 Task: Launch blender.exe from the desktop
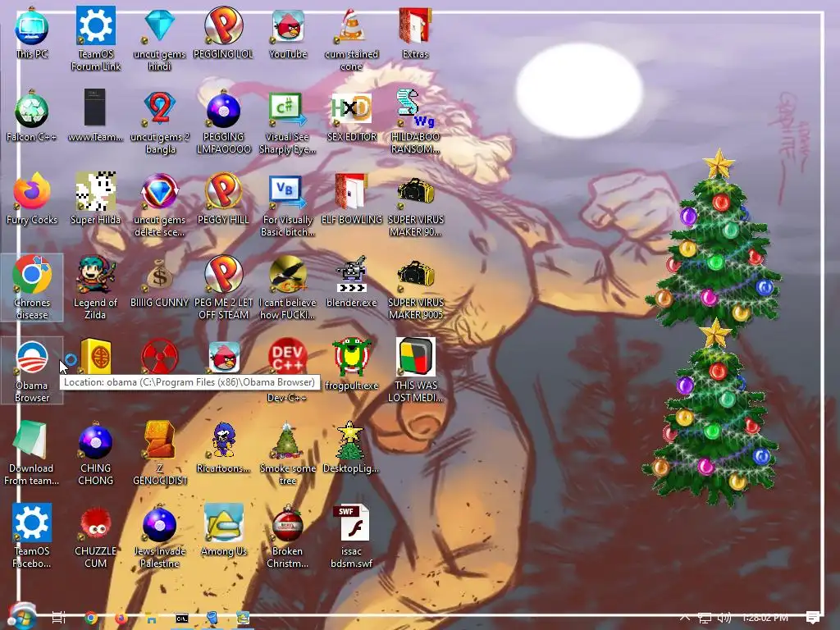351,282
